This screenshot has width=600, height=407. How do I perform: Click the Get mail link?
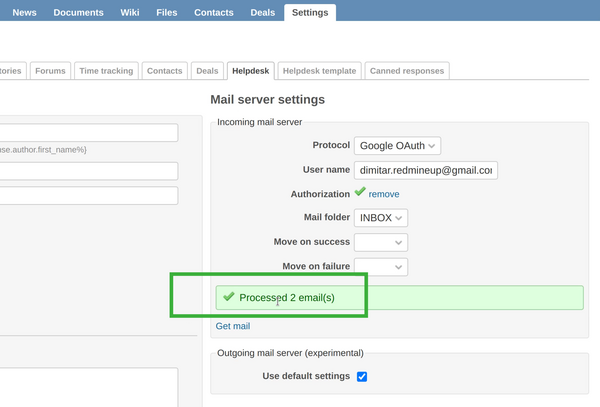(x=233, y=326)
